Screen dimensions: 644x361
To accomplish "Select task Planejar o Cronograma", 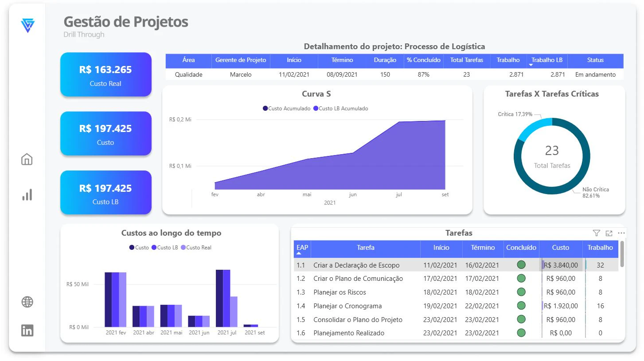I will point(347,306).
